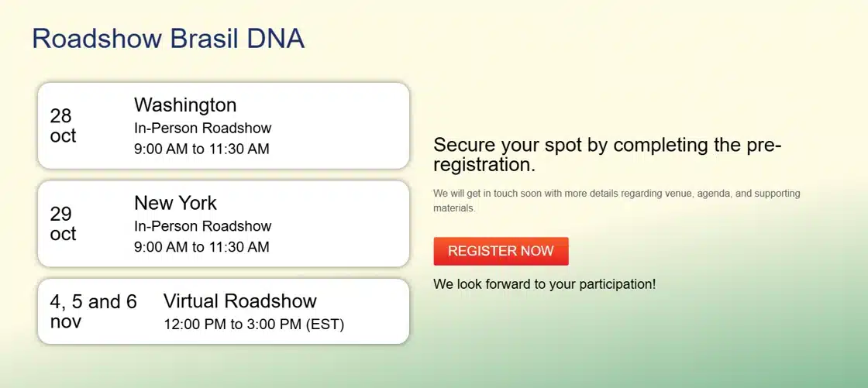Select the New York event title
Viewport: 868px width, 388px height.
pos(175,203)
